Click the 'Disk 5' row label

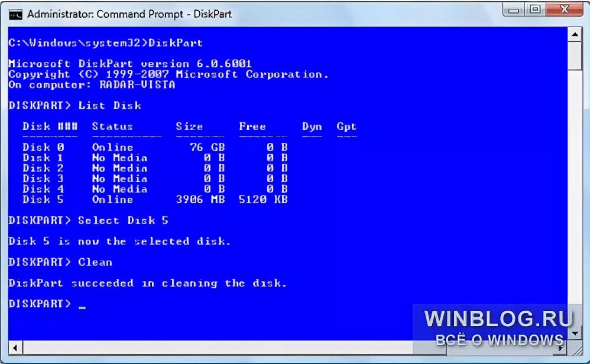43,199
